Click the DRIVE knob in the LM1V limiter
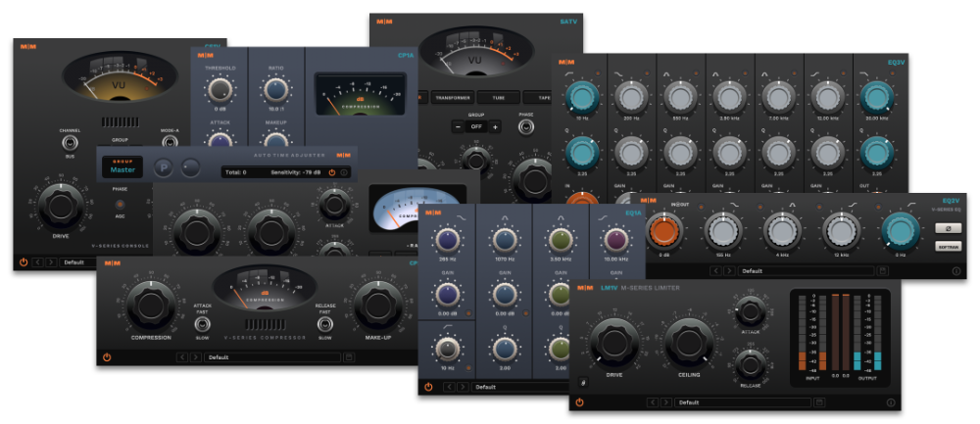This screenshot has width=980, height=424. 613,342
